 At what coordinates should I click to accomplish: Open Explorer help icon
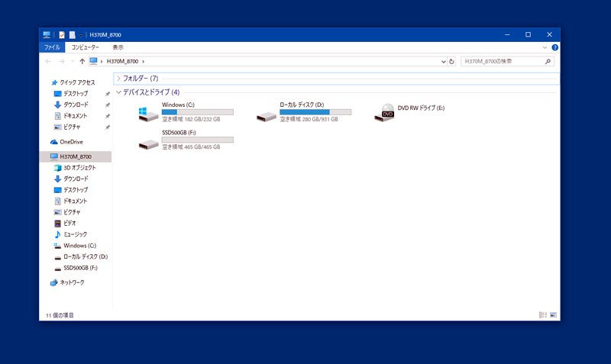pyautogui.click(x=555, y=47)
